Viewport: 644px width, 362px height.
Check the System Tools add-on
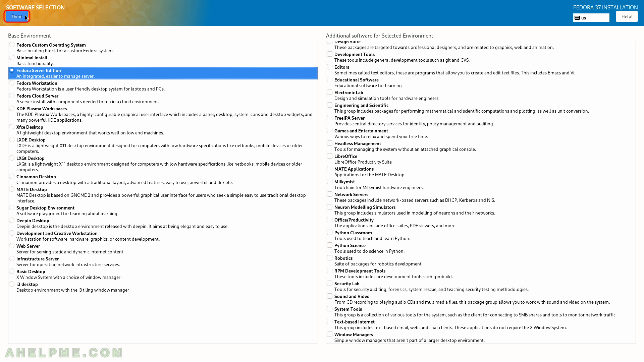tap(330, 309)
